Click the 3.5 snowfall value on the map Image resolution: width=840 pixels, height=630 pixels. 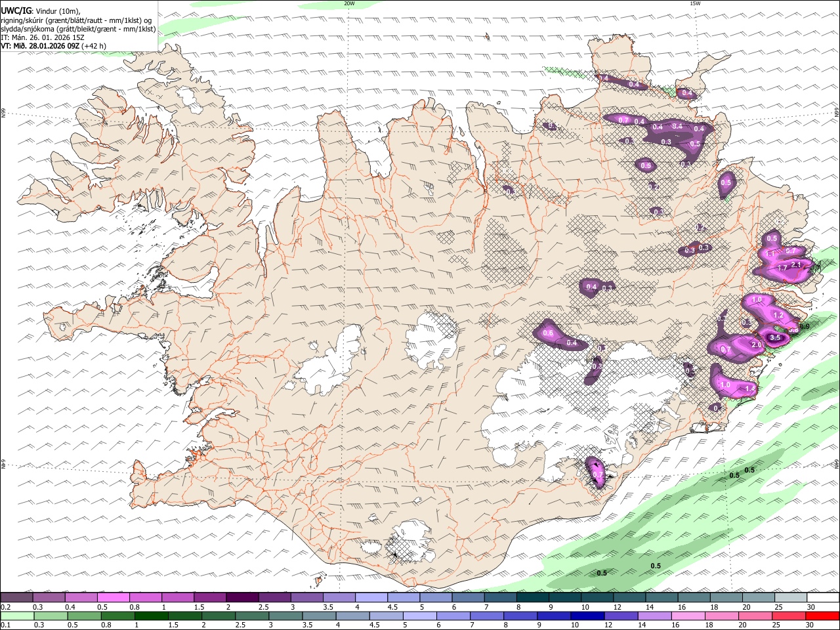(775, 337)
